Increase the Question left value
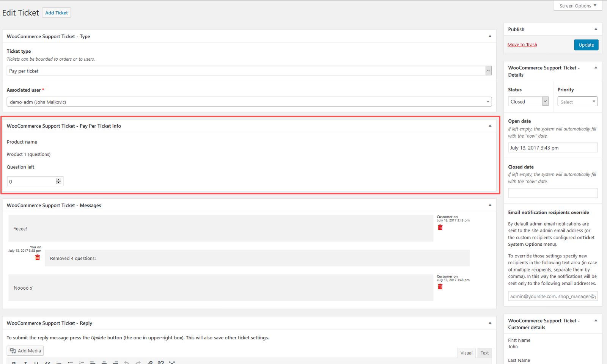 point(58,180)
